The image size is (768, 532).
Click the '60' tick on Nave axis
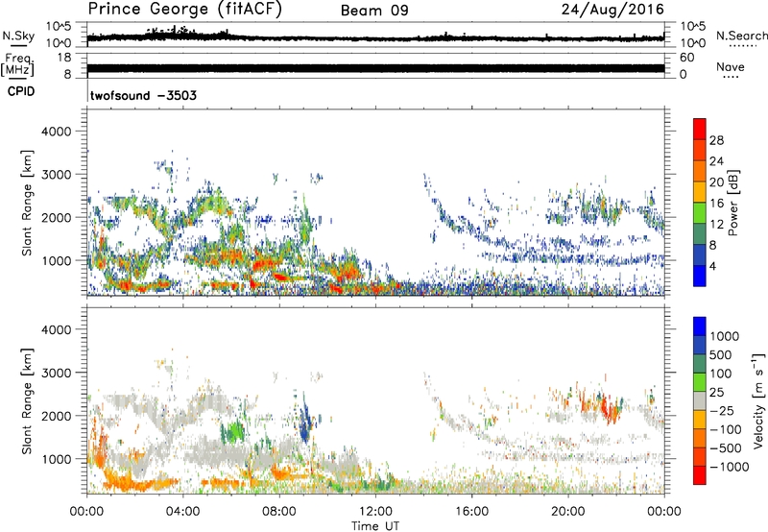686,58
